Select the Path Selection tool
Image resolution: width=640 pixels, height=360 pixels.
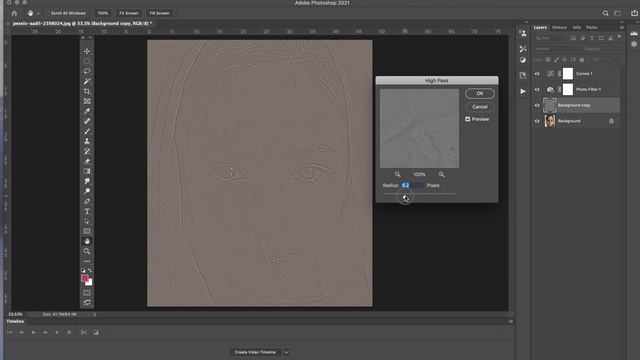tap(87, 221)
